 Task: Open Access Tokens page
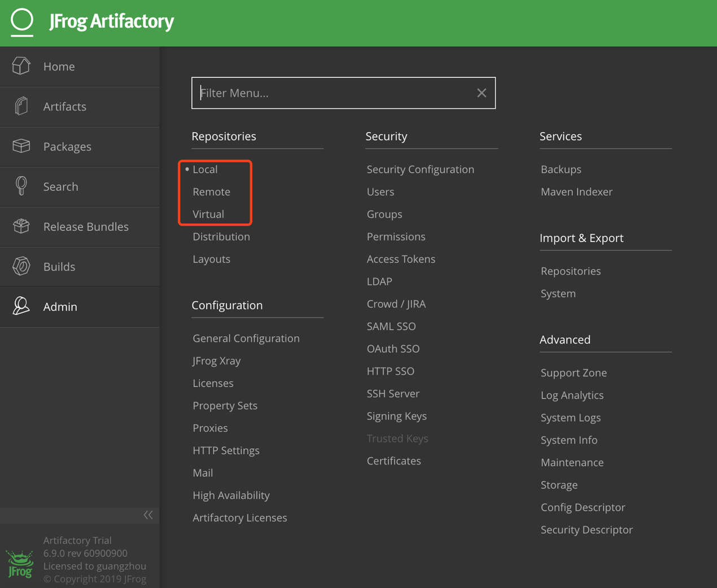pyautogui.click(x=401, y=259)
